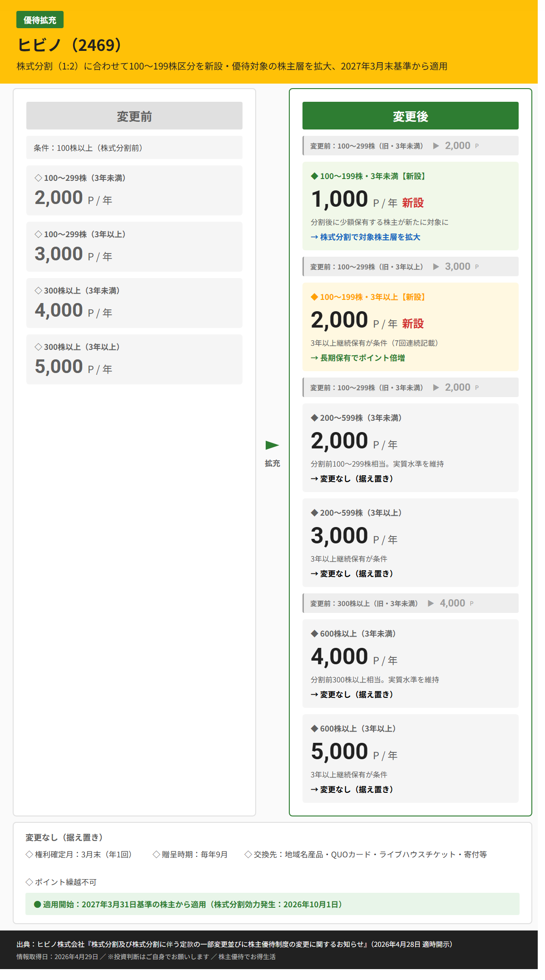Click the diamond beside 600株以上（3年未満）
The image size is (545, 980).
[314, 634]
